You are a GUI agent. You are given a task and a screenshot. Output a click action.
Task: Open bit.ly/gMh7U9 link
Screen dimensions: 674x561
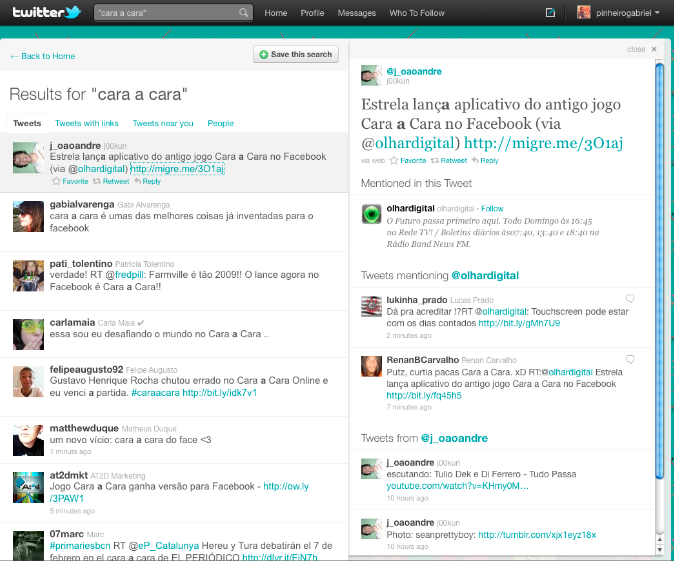tap(519, 323)
